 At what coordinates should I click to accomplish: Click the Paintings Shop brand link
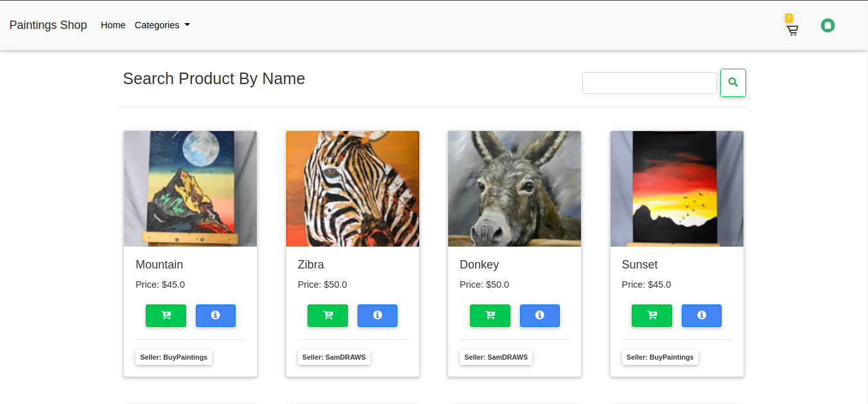point(48,25)
